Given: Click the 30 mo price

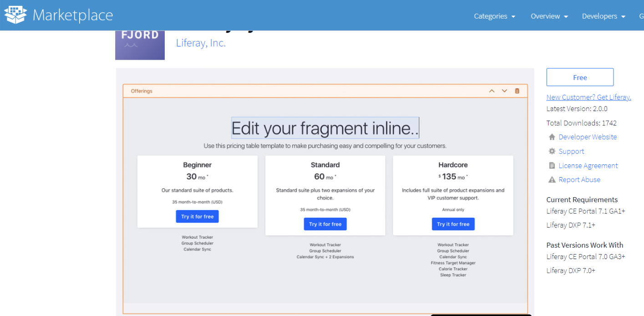Looking at the screenshot, I should pos(198,177).
